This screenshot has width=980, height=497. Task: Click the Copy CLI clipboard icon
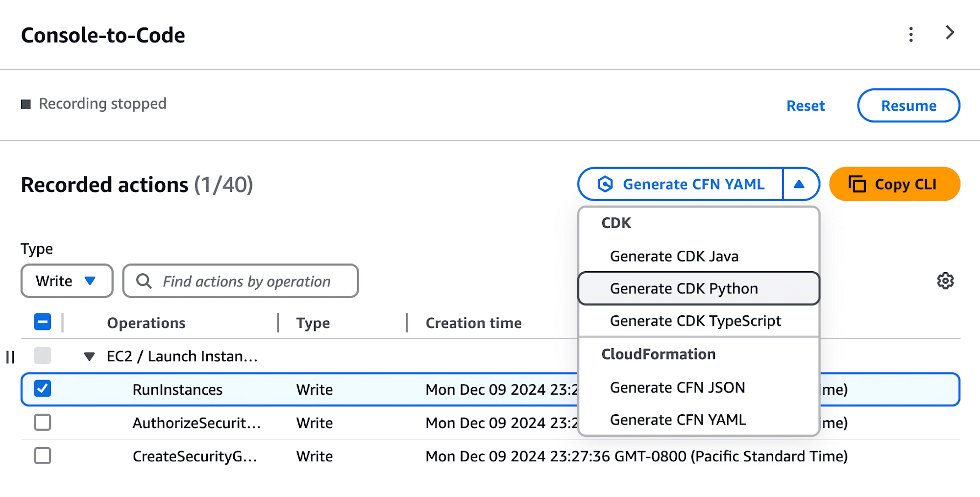point(857,184)
